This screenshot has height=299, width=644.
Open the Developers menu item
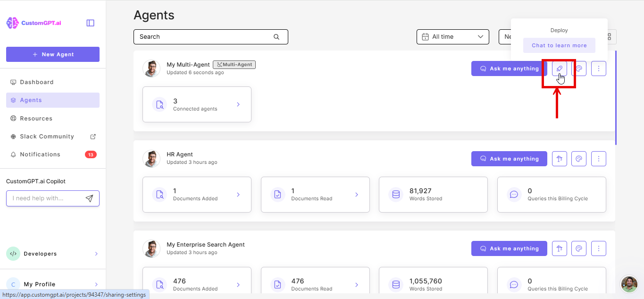click(x=53, y=254)
